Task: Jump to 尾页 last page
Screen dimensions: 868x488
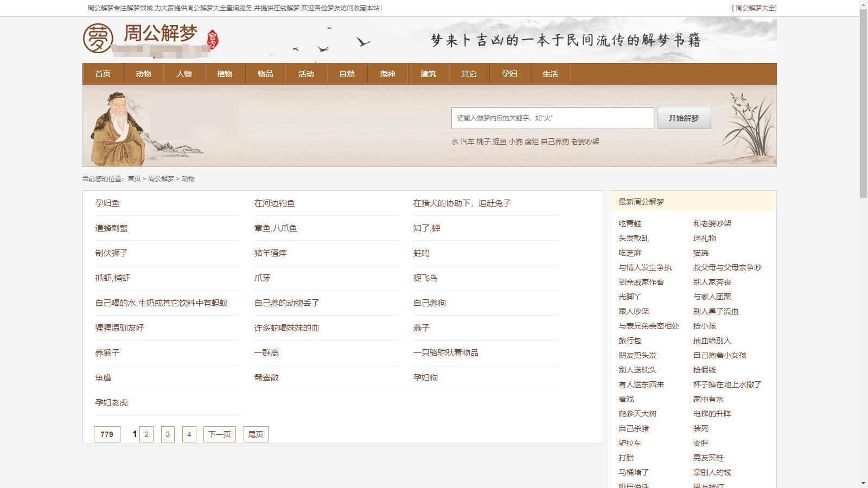Action: 256,434
